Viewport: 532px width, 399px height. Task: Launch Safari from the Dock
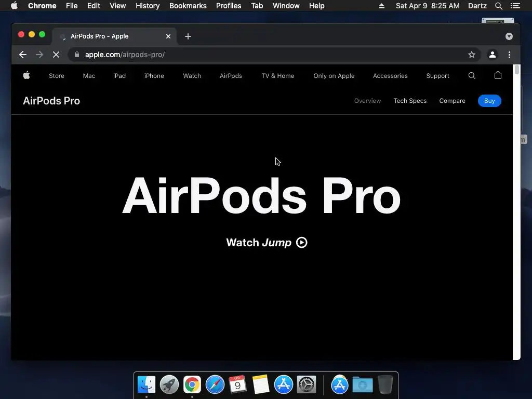(x=215, y=384)
